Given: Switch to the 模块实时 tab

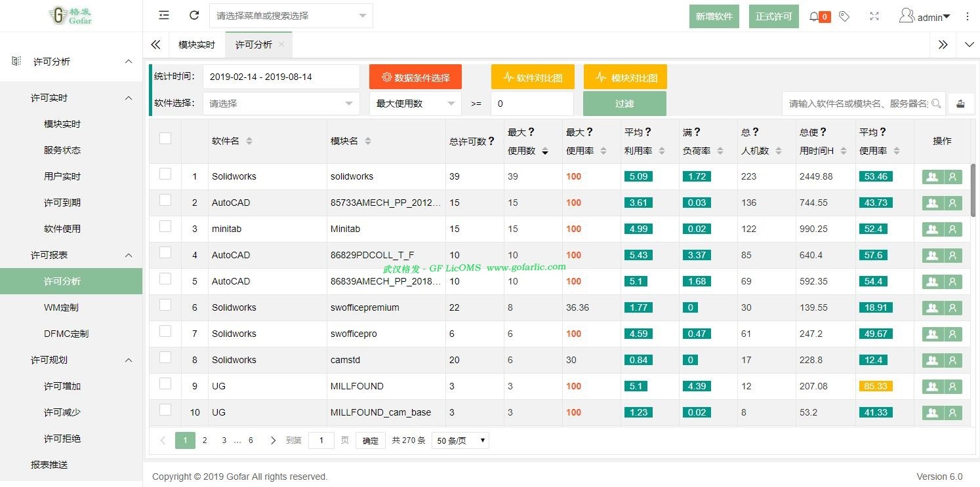Looking at the screenshot, I should click(x=197, y=45).
